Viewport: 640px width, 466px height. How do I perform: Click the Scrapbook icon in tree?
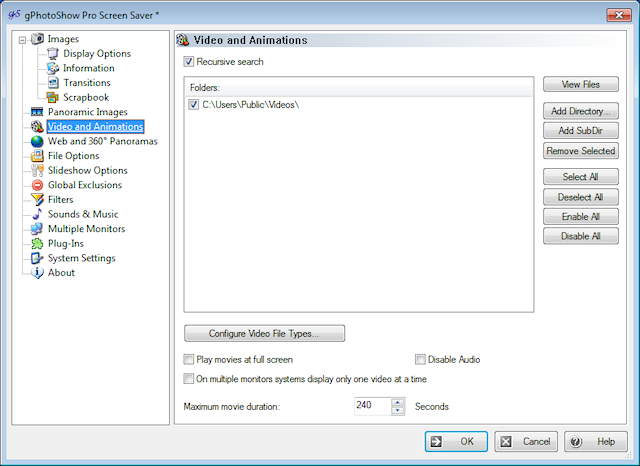point(53,98)
